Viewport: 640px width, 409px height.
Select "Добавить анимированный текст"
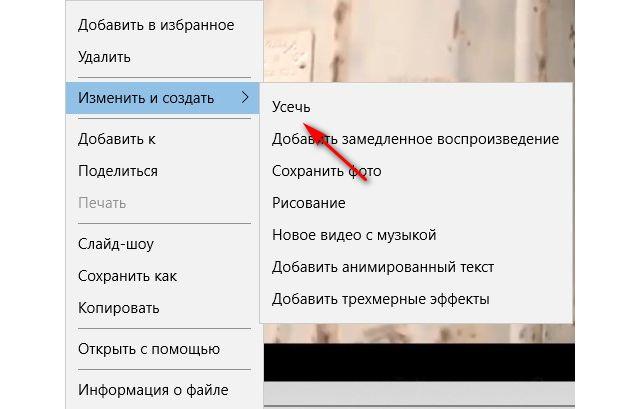416,267
